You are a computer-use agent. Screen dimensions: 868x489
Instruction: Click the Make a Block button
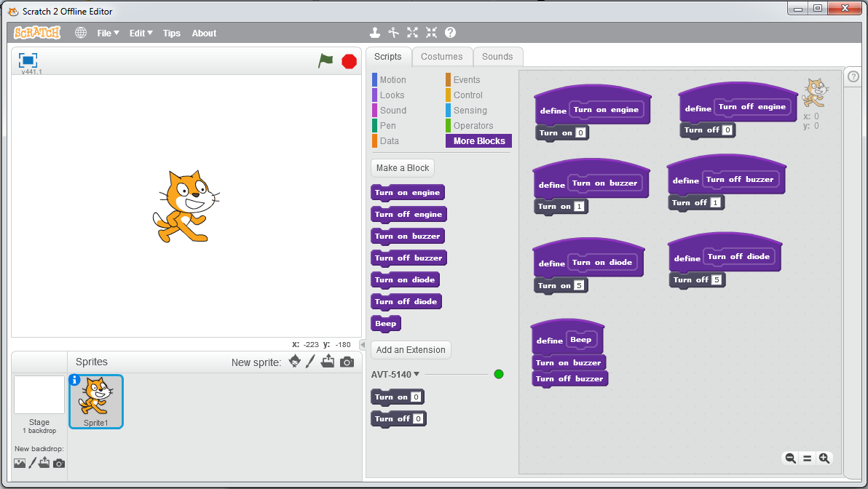[403, 168]
